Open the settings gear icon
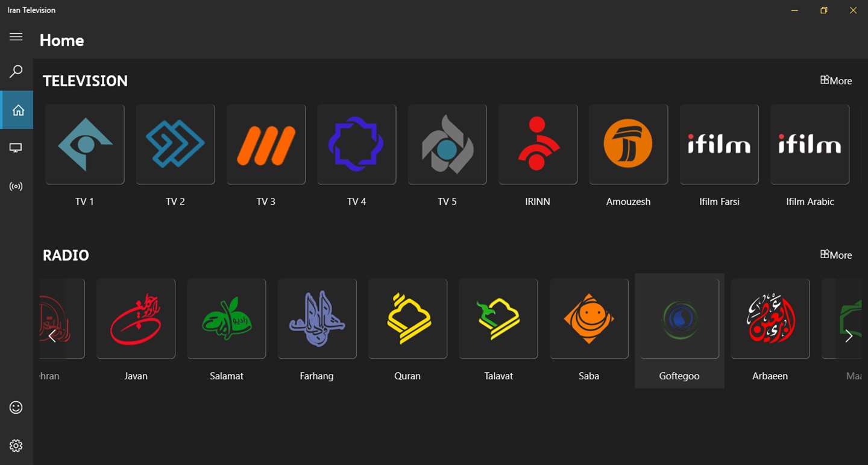The height and width of the screenshot is (465, 868). click(x=16, y=446)
